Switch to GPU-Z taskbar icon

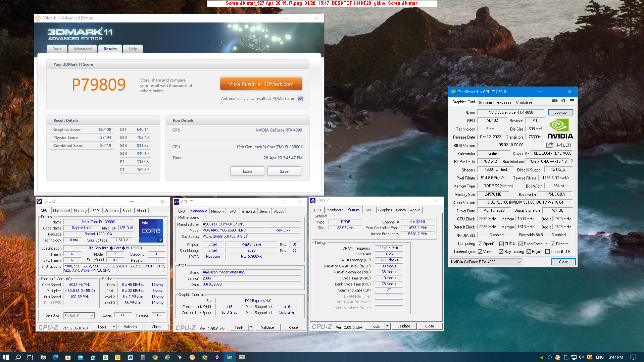229,357
